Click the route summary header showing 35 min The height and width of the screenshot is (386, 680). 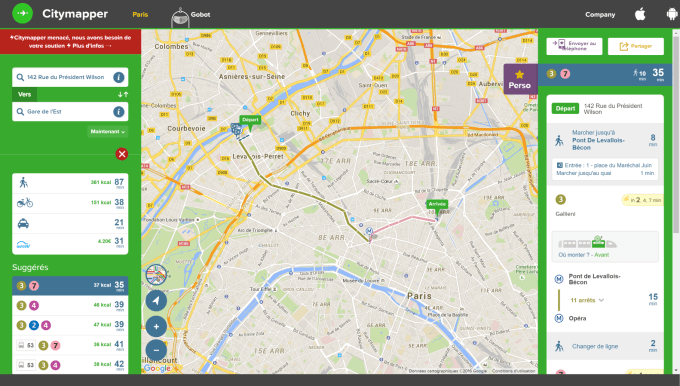pos(605,74)
